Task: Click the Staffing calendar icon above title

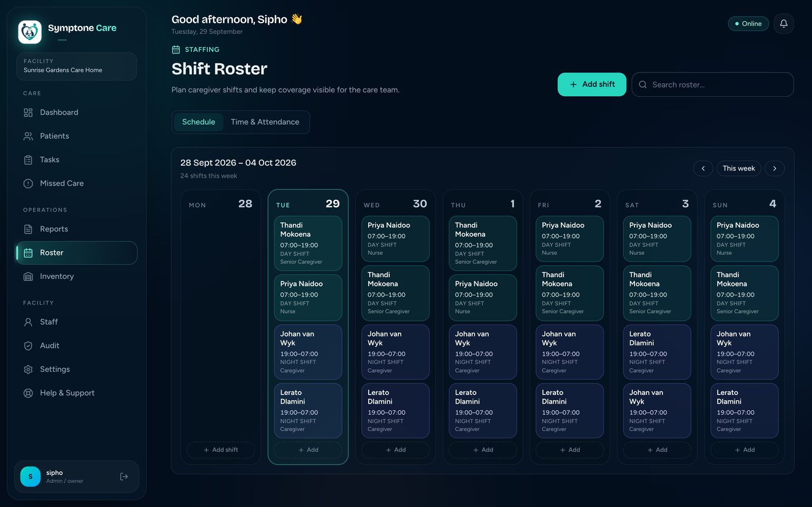Action: coord(176,50)
